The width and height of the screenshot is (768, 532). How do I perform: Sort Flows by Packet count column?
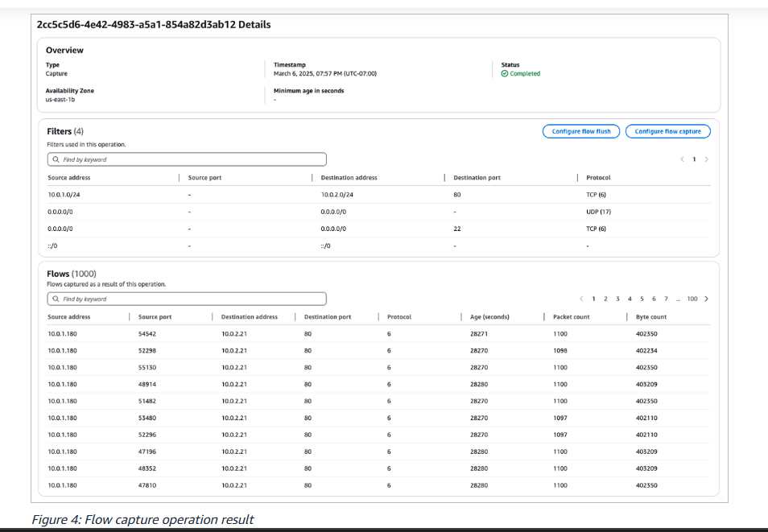[x=571, y=317]
